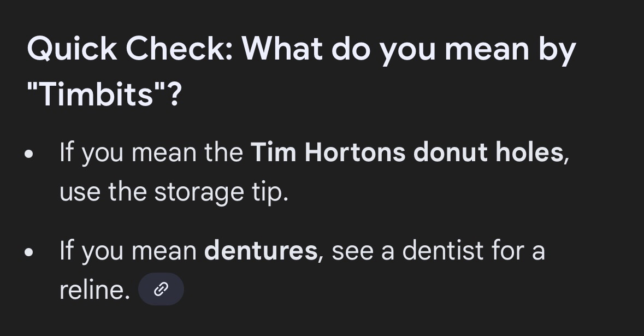This screenshot has width=644, height=336.
Task: Click the bold word "dentures"
Action: pyautogui.click(x=261, y=251)
